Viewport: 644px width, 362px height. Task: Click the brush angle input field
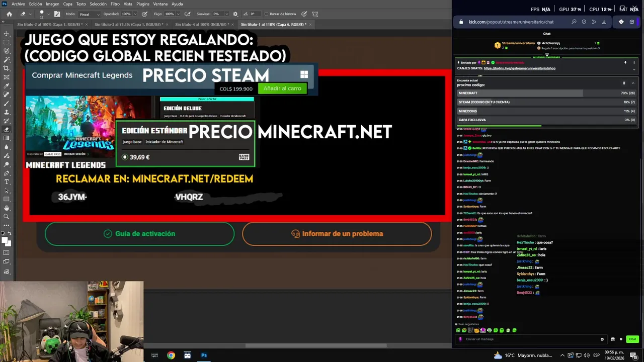[254, 14]
